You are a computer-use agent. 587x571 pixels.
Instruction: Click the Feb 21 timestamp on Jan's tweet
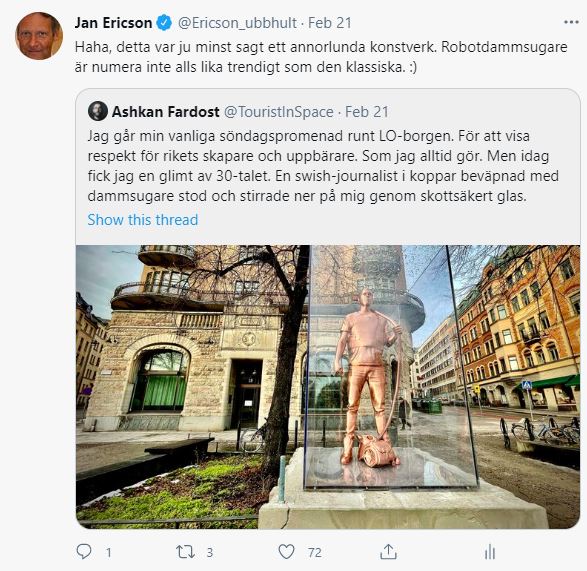point(330,23)
